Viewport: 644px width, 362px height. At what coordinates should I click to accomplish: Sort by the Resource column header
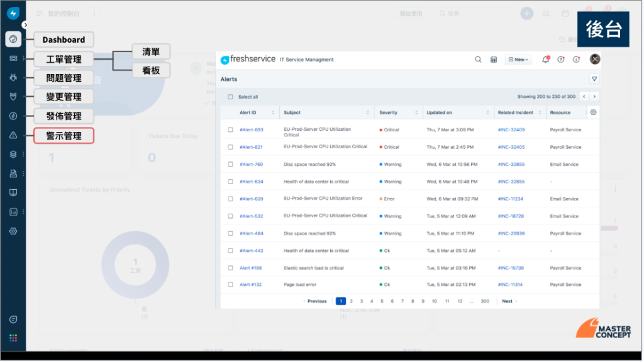click(x=561, y=113)
